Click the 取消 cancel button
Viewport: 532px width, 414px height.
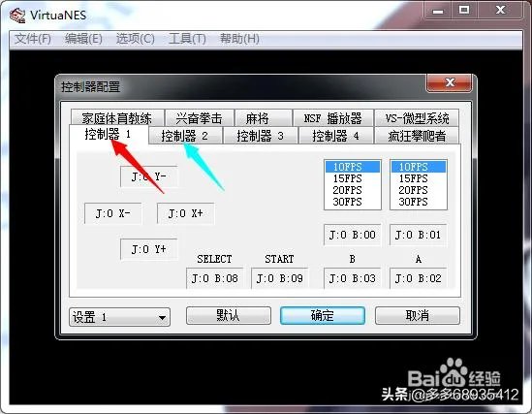pos(418,316)
